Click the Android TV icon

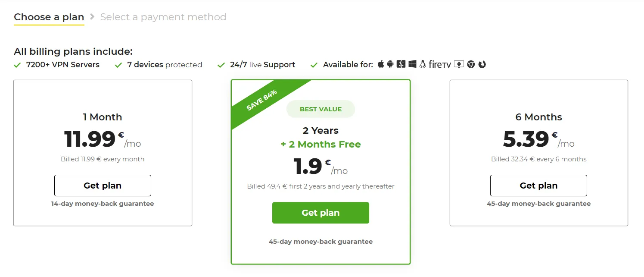(x=459, y=64)
